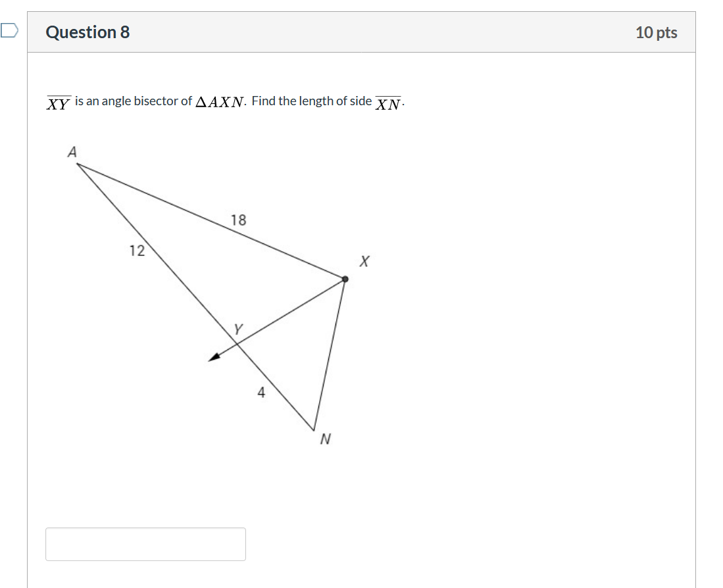Select the XN overline at sentence end
Viewport: 723px width, 588px height.
point(388,102)
